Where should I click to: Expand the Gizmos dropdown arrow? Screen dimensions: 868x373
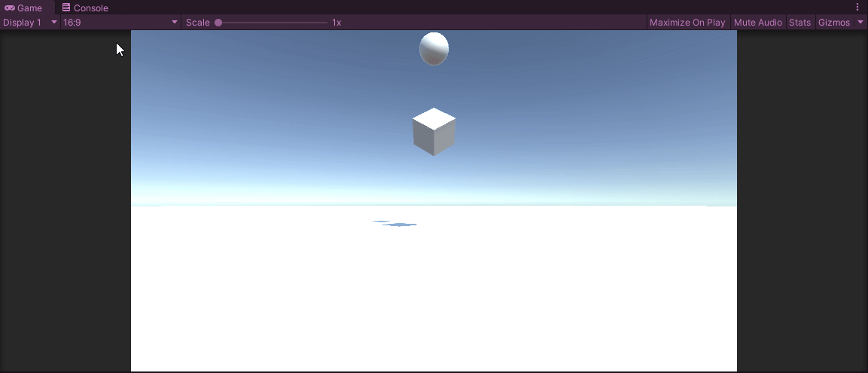(x=860, y=22)
